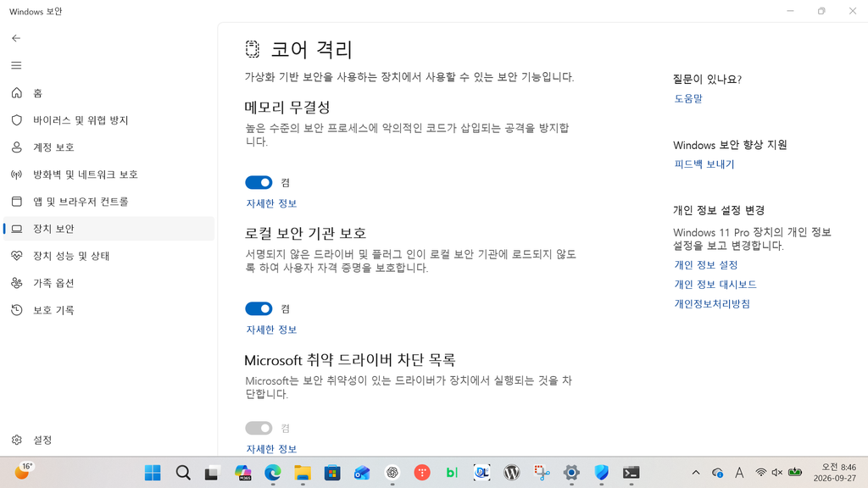Screen dimensions: 868x488
Task: Click the disabled 취약 드라이버 차단 목록 toggle
Action: click(x=259, y=428)
